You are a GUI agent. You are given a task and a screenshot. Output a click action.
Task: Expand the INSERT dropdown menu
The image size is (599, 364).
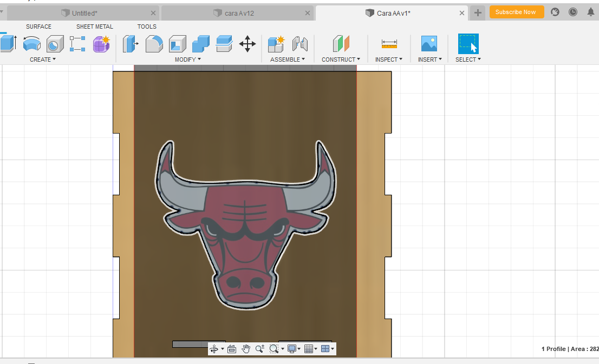[x=430, y=59]
